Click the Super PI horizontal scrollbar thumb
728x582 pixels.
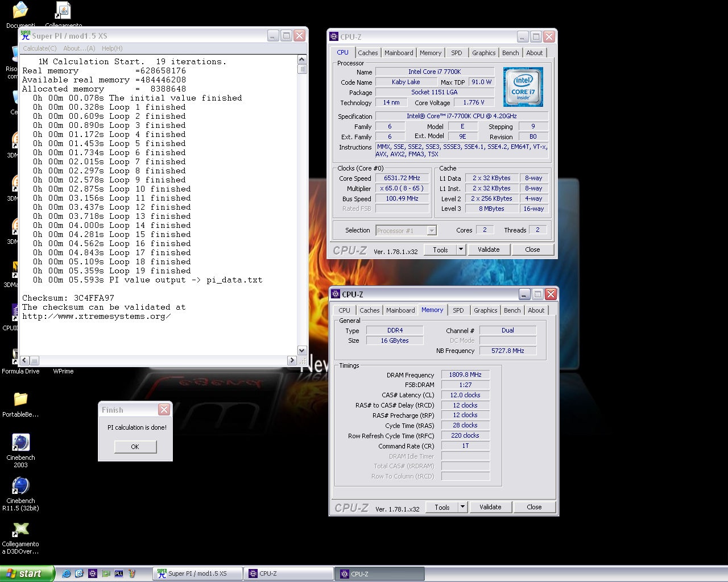pyautogui.click(x=34, y=360)
